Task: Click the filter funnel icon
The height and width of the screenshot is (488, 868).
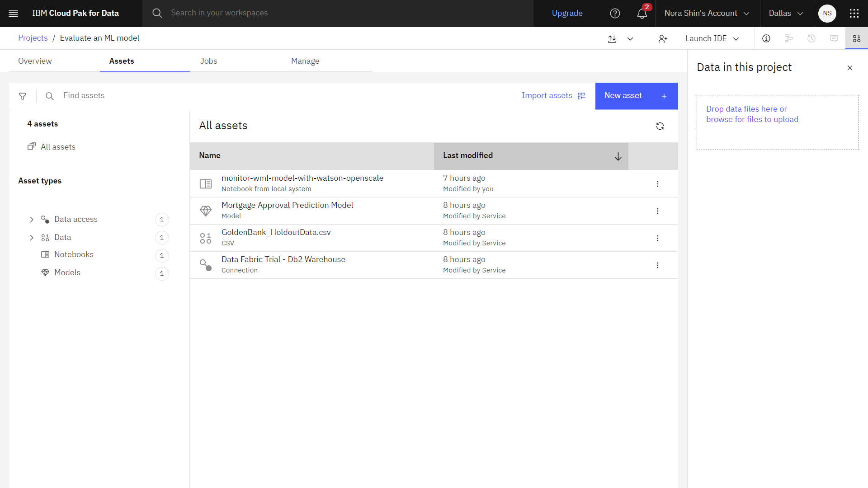Action: [23, 96]
